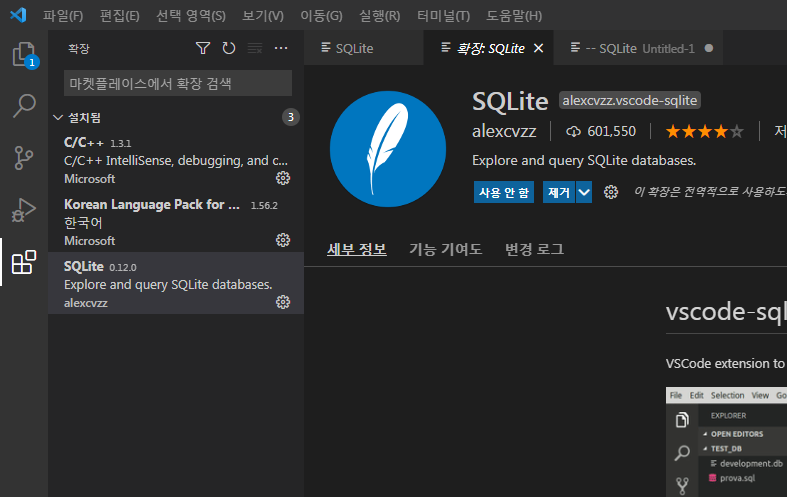The image size is (787, 497).
Task: Select the 기능 기여도 tab
Action: click(x=445, y=249)
